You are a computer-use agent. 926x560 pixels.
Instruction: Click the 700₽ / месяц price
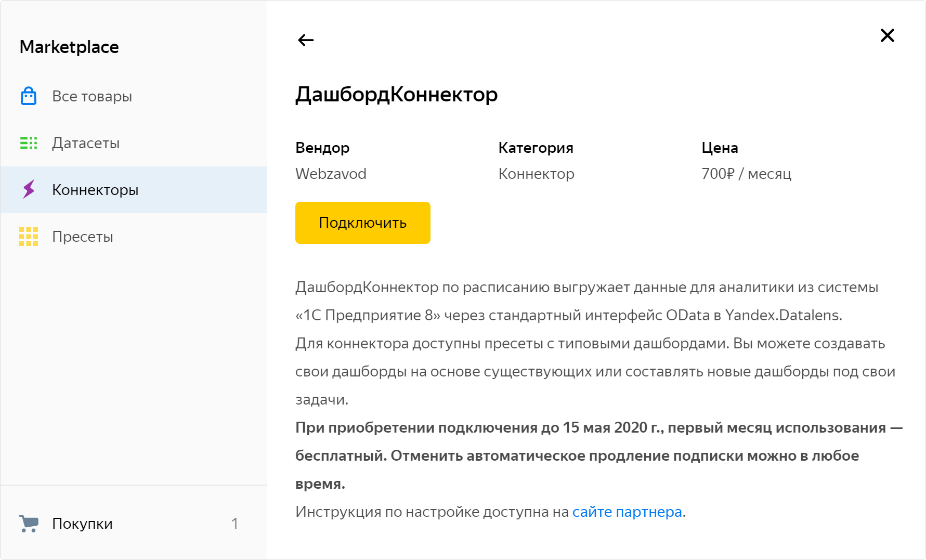tap(747, 174)
